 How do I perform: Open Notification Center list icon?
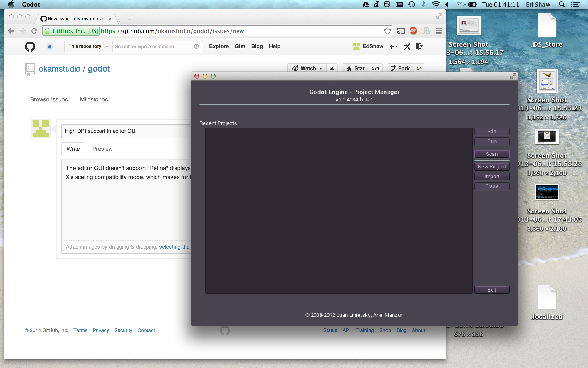click(575, 4)
